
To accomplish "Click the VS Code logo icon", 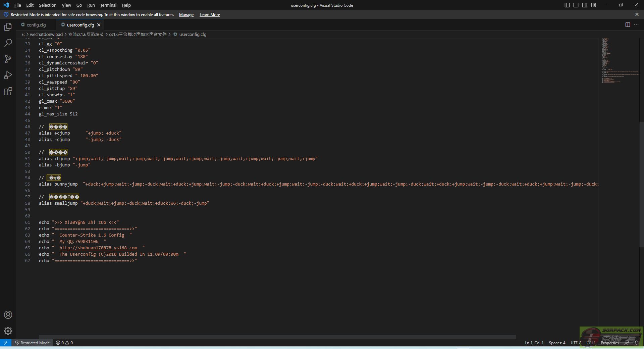I will (x=6, y=5).
